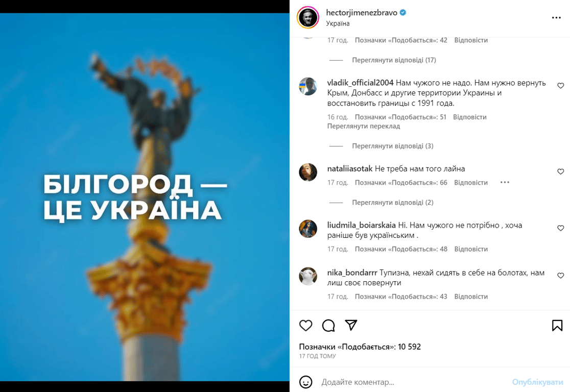Open liudmila_boiarskaia's profile
The height and width of the screenshot is (392, 570).
tap(361, 225)
